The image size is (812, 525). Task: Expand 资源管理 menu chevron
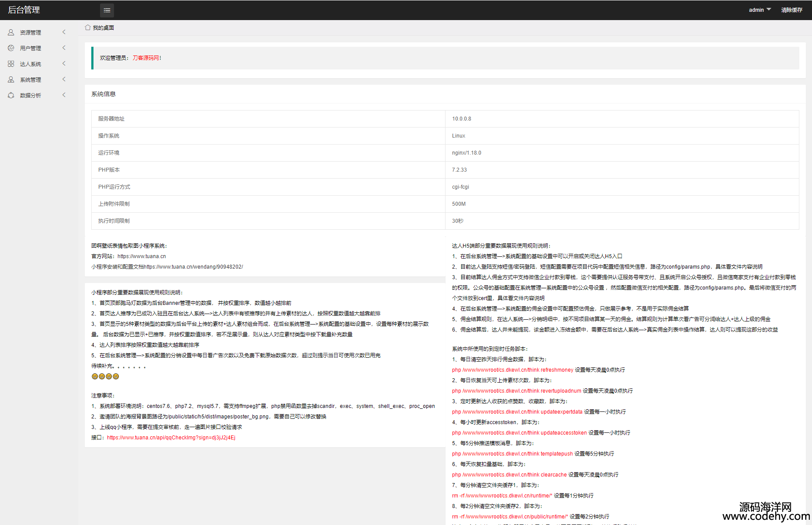(64, 32)
